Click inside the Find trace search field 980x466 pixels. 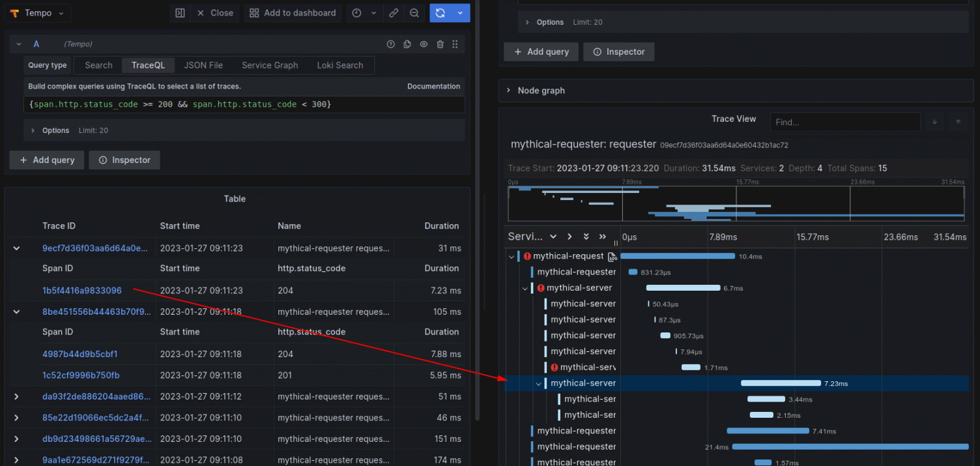[845, 122]
